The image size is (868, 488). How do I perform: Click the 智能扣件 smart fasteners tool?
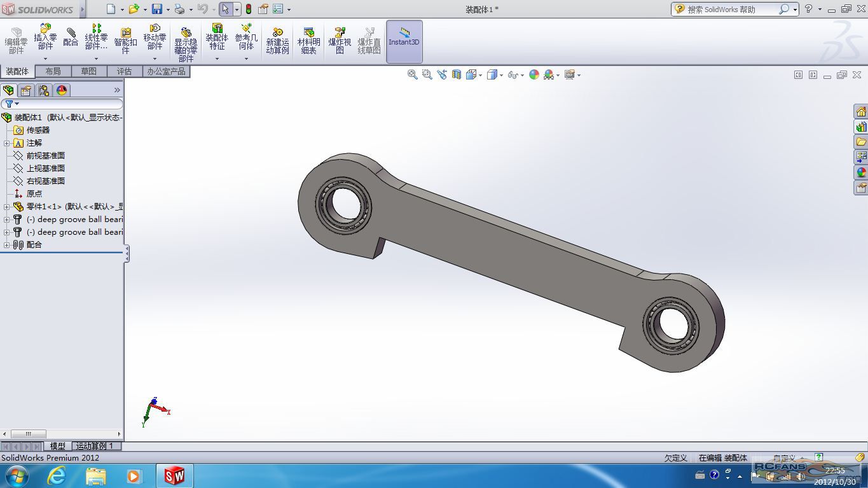[126, 41]
